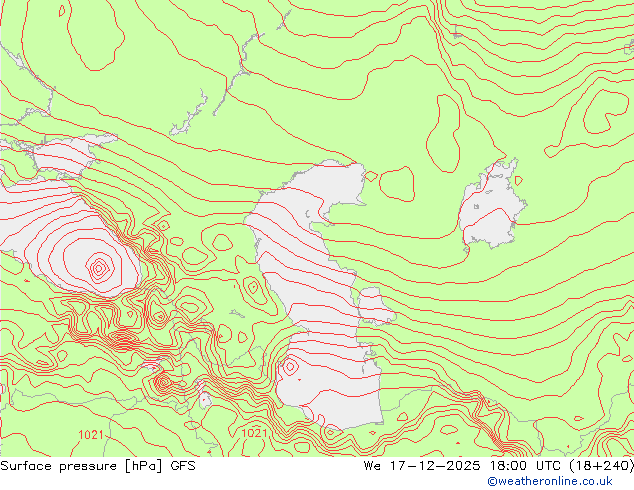Select the 'Surface pressure [hPa] GFS' caption
This screenshot has height=490, width=634.
point(98,466)
